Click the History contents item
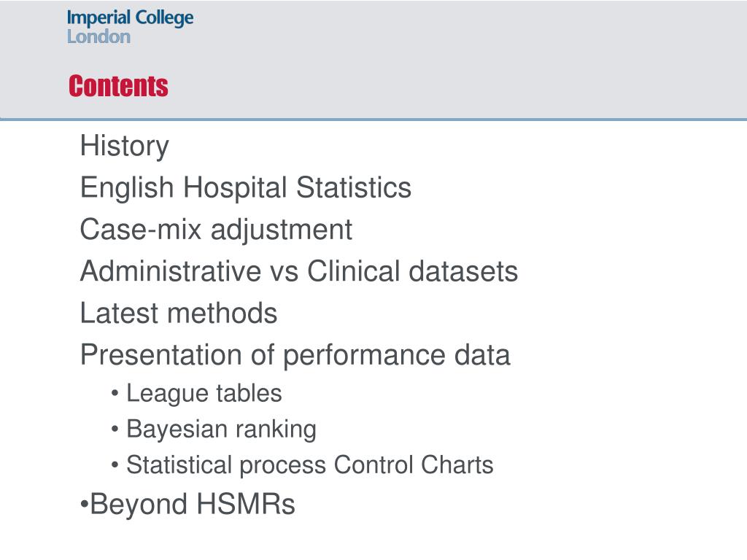The height and width of the screenshot is (560, 747). 124,146
